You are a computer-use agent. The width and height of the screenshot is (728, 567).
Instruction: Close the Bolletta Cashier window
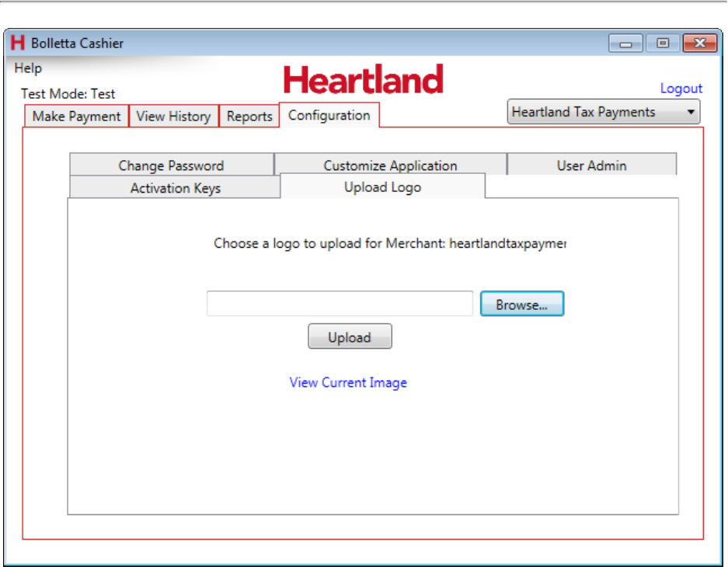click(x=700, y=43)
